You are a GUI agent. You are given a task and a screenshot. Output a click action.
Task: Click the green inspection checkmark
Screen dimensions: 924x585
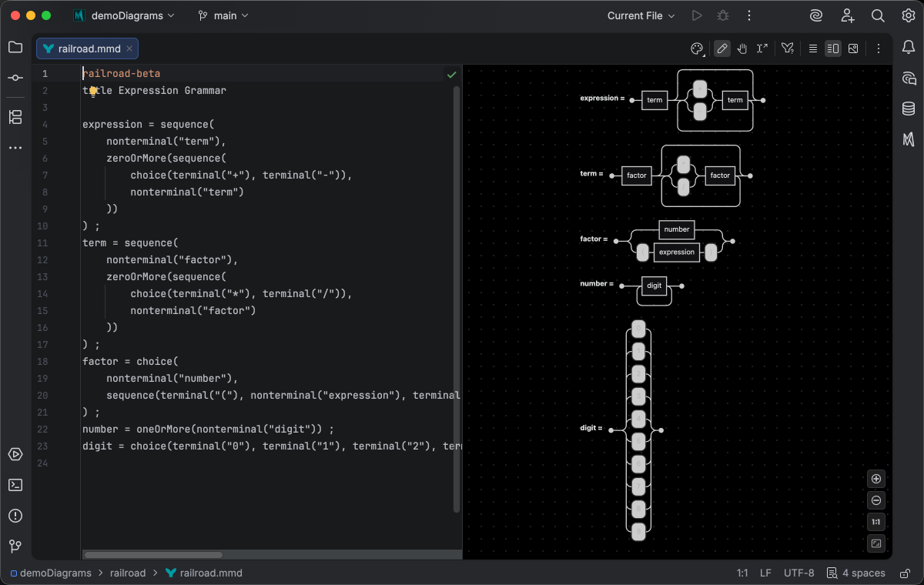(451, 74)
